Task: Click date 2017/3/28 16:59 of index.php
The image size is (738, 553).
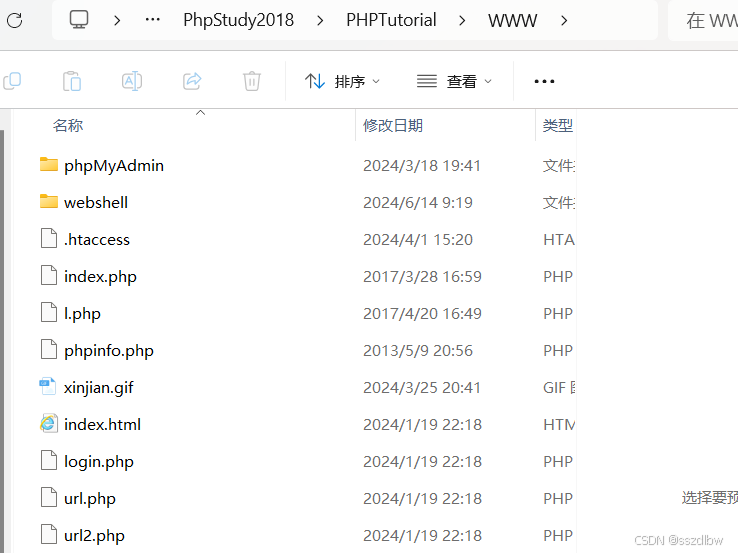Action: [x=422, y=277]
